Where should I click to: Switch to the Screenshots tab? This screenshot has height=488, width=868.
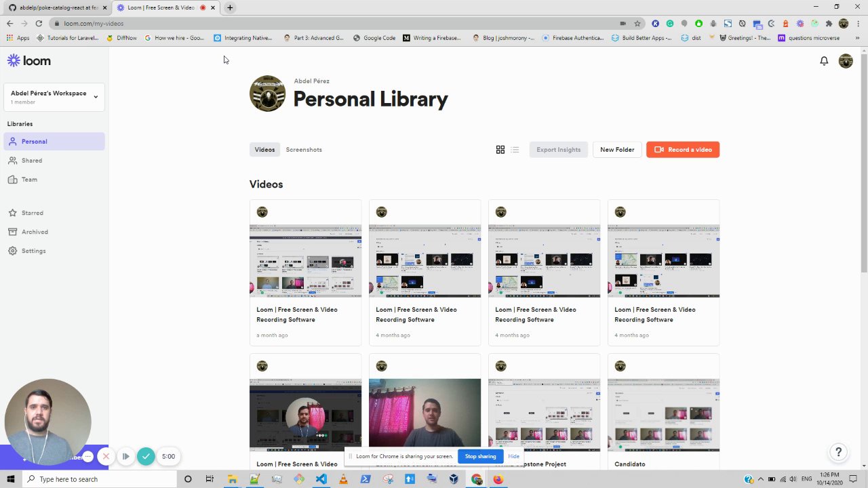point(304,150)
